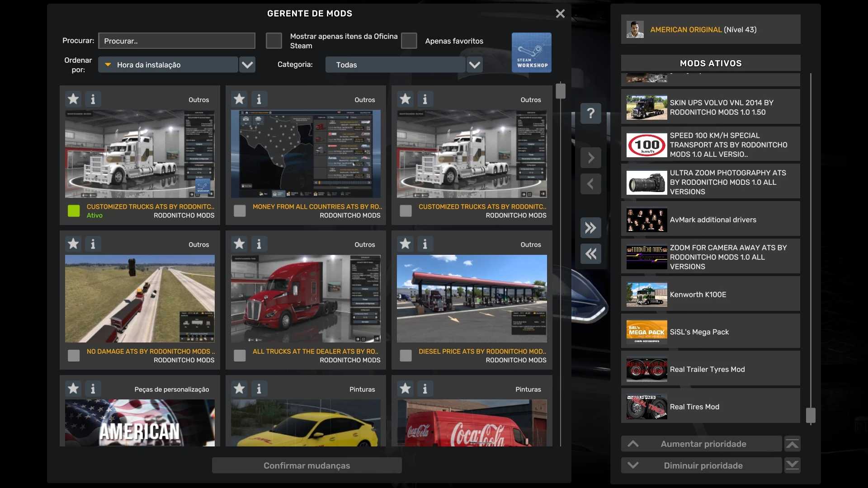868x488 pixels.
Task: Deactivate selected mod with left arrow
Action: (590, 184)
